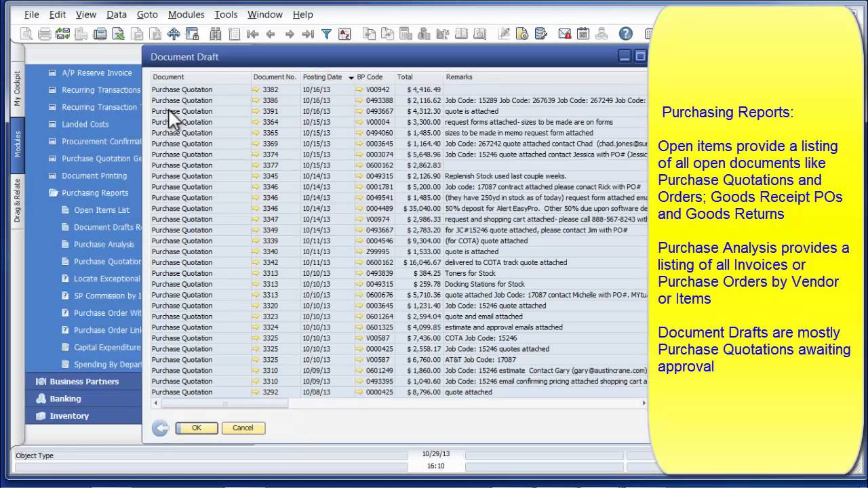
Task: Click the OK button
Action: coord(197,428)
